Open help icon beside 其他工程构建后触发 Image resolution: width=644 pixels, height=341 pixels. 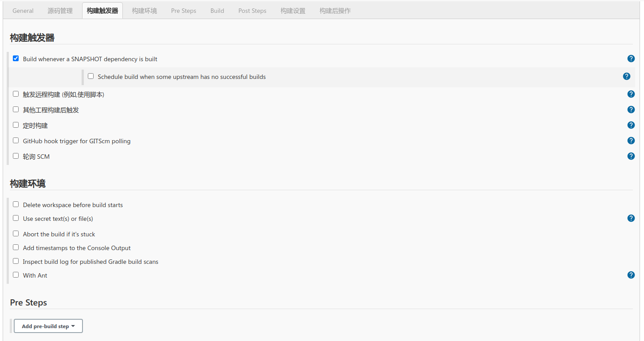(x=631, y=110)
